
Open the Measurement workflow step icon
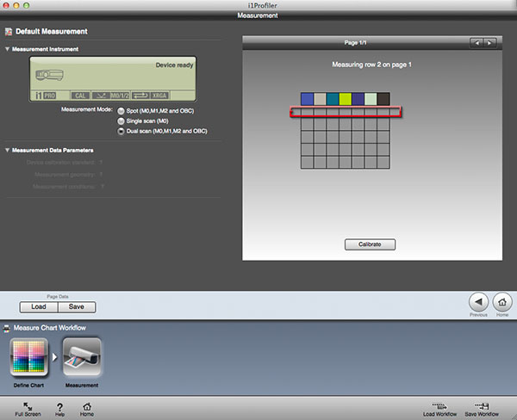point(82,357)
